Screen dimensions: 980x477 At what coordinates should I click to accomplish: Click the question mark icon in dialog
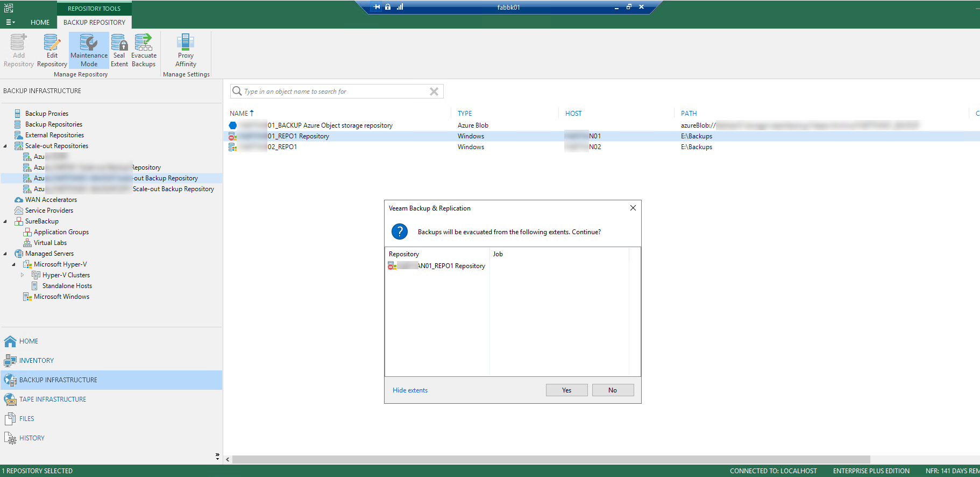pos(400,232)
